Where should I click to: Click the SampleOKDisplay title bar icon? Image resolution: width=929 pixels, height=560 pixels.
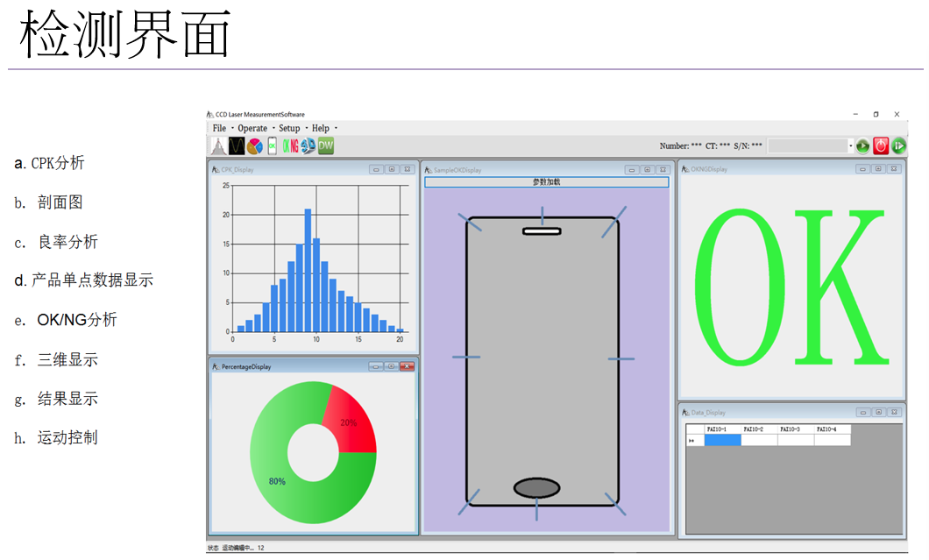click(429, 170)
